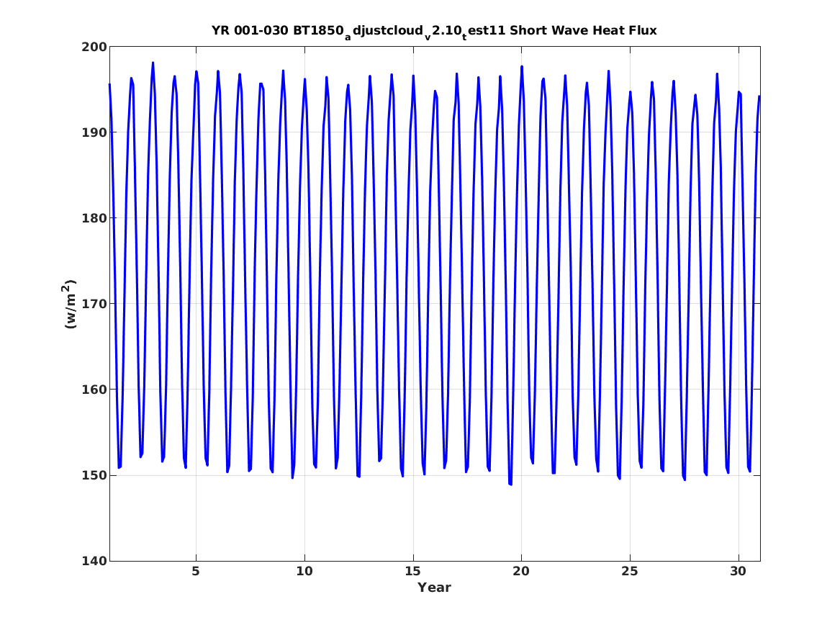Click x-axis tick label 25

630,572
